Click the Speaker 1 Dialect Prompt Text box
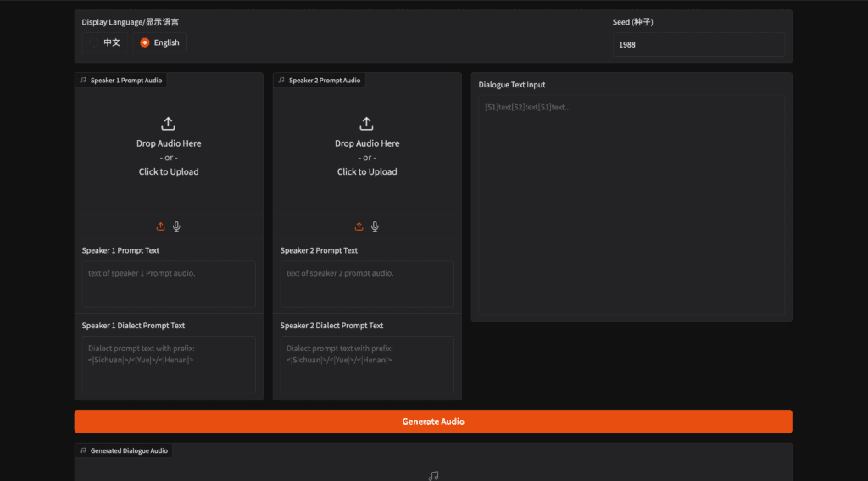The width and height of the screenshot is (868, 481). [x=168, y=365]
